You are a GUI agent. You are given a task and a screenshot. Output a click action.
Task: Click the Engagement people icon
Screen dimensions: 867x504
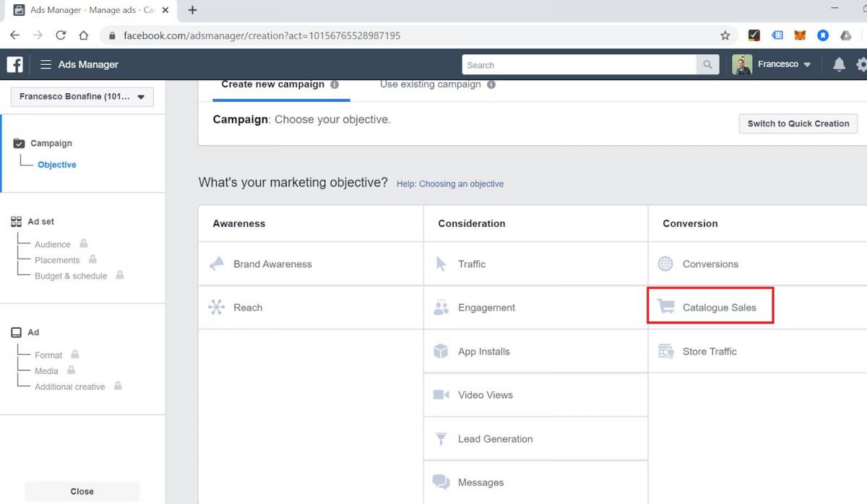point(441,308)
